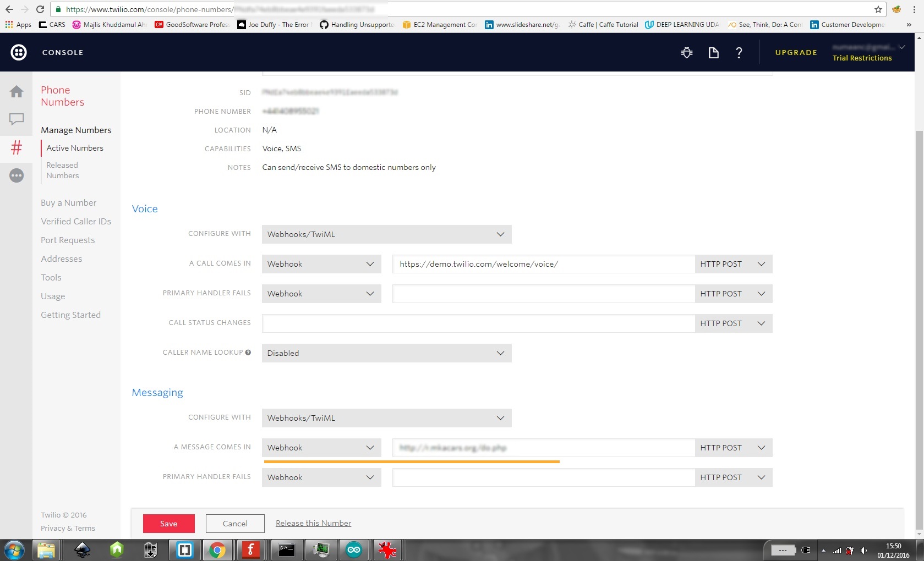Open command prompt in taskbar
This screenshot has height=561, width=924.
coord(286,550)
